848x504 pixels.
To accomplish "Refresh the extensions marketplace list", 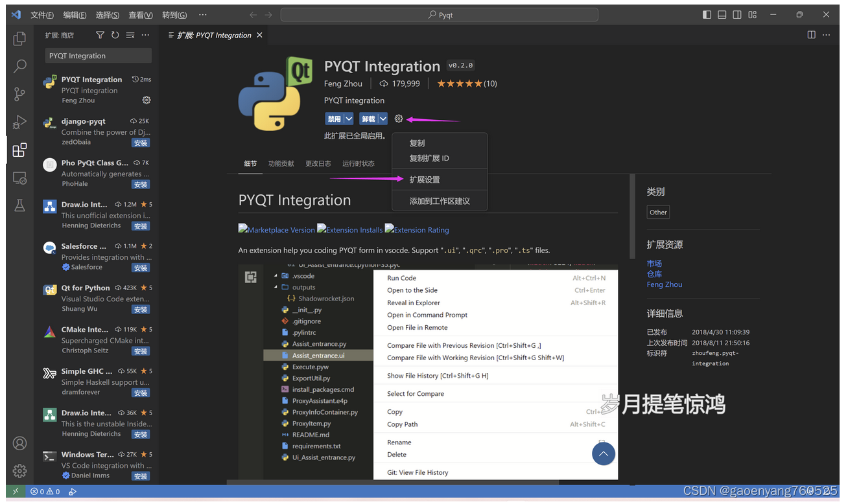I will [115, 35].
